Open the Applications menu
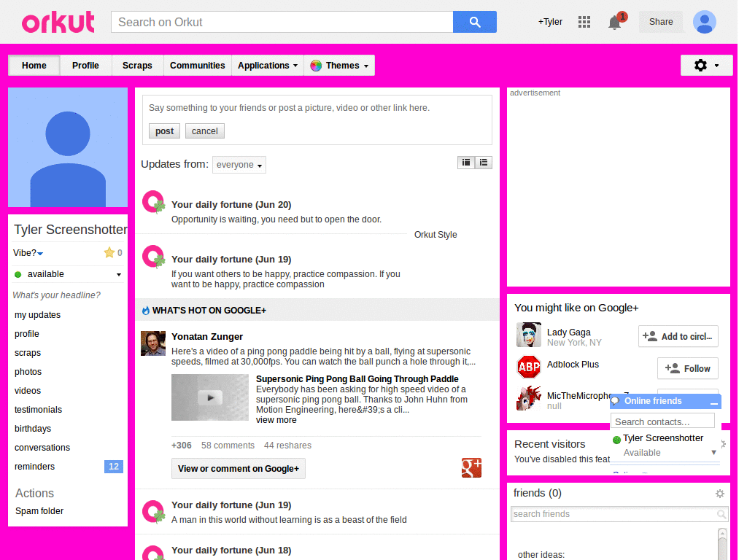This screenshot has width=747, height=560. click(x=268, y=65)
